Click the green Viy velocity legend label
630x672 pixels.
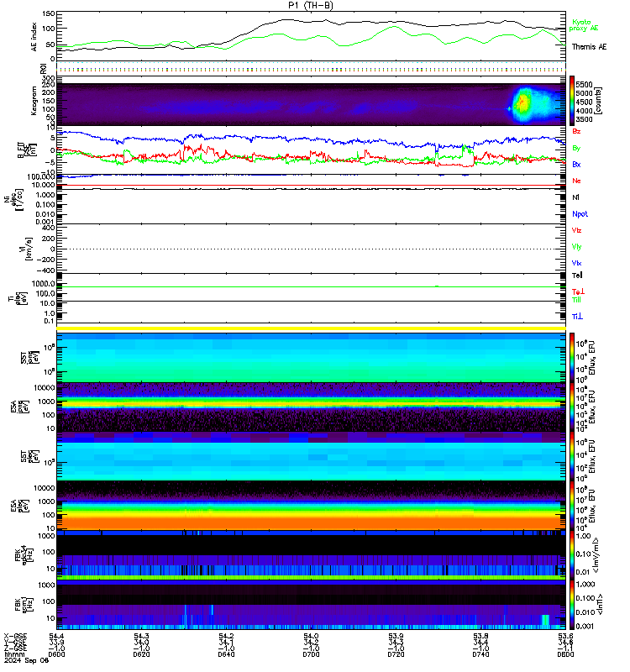coord(576,247)
